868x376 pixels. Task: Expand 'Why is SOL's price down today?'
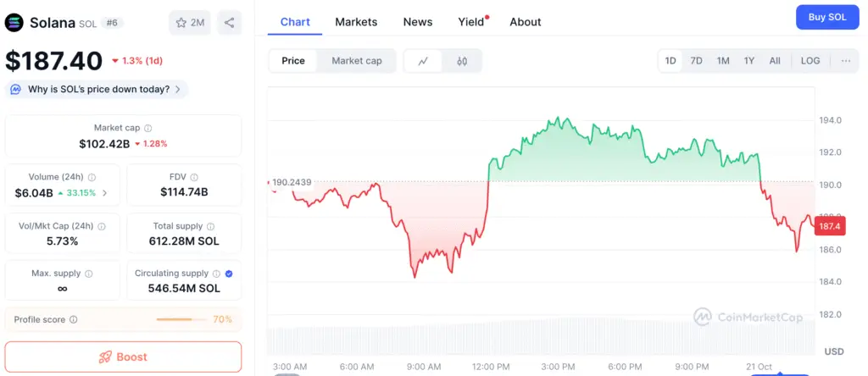pyautogui.click(x=97, y=89)
